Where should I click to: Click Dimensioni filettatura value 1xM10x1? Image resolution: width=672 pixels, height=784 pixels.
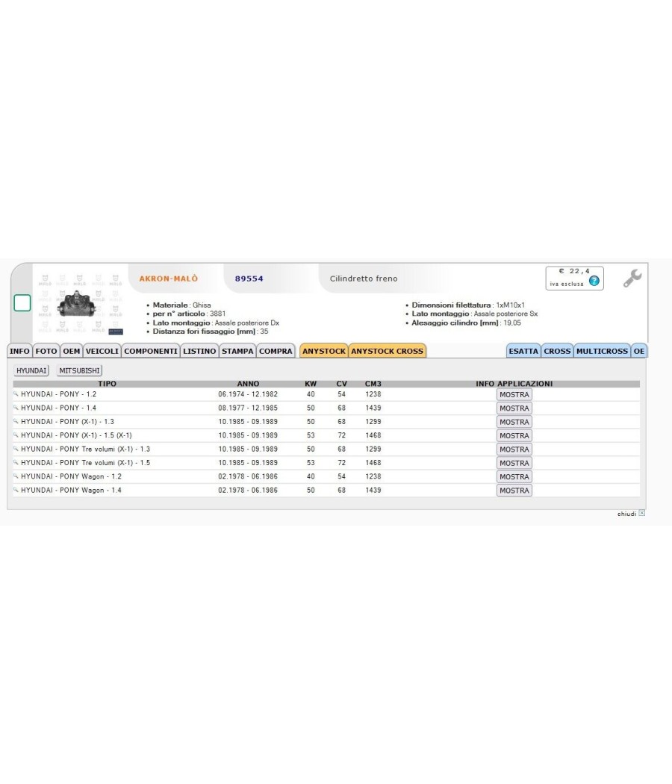[x=510, y=305]
